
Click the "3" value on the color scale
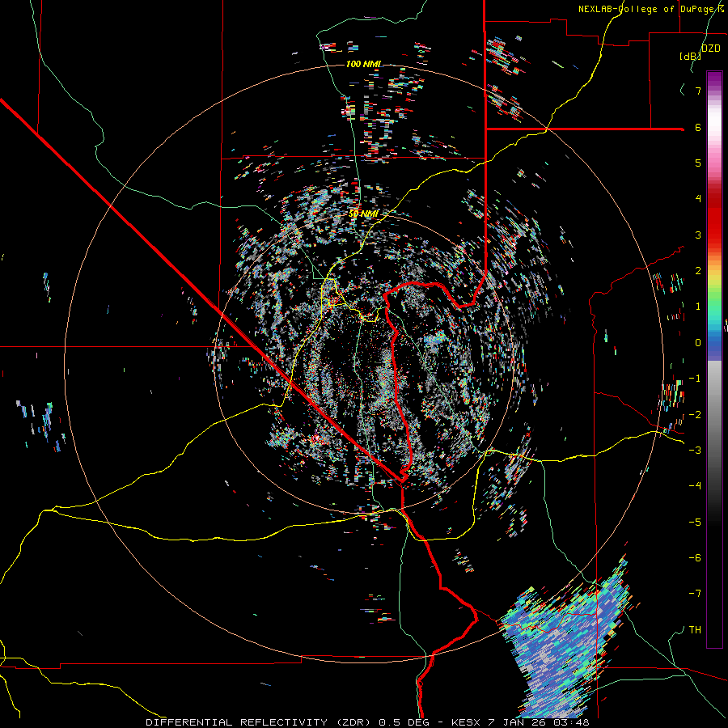(698, 235)
